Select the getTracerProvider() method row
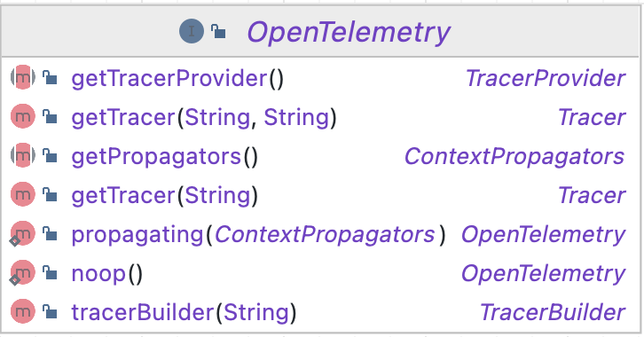 pyautogui.click(x=322, y=78)
